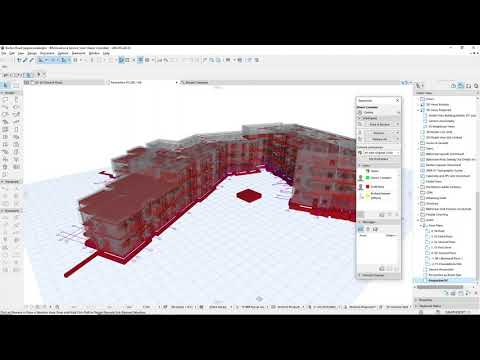This screenshot has height=360, width=480.
Task: Open the Project Map in the Navigator
Action: coord(453,86)
